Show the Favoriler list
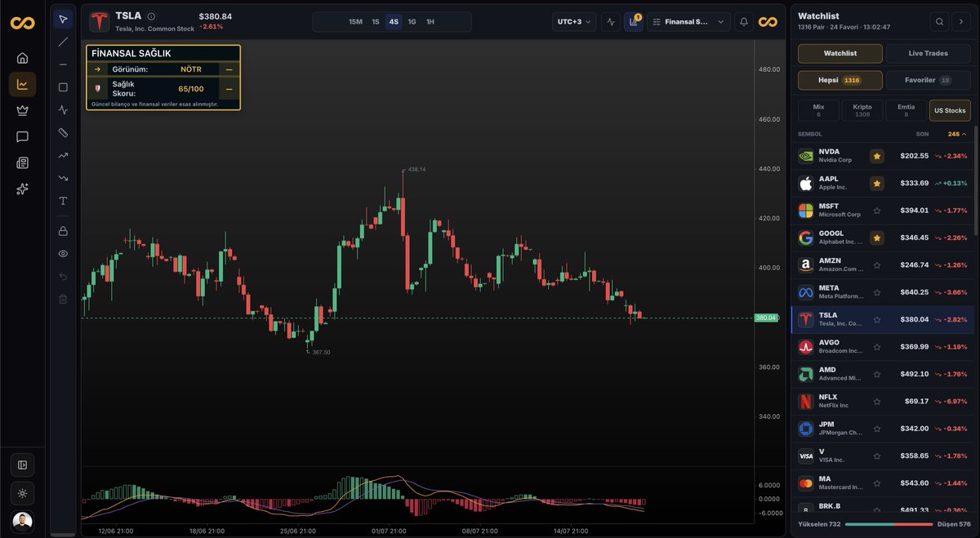The width and height of the screenshot is (980, 538). tap(928, 80)
